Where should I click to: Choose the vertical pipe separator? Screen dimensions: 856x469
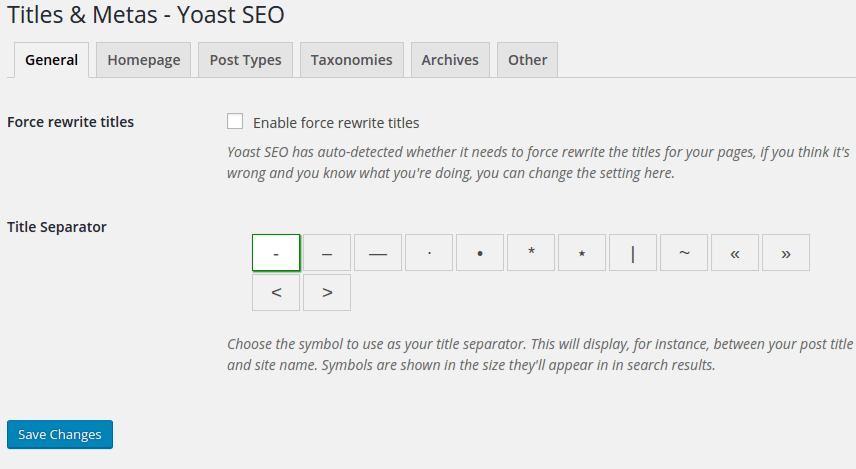pyautogui.click(x=633, y=253)
